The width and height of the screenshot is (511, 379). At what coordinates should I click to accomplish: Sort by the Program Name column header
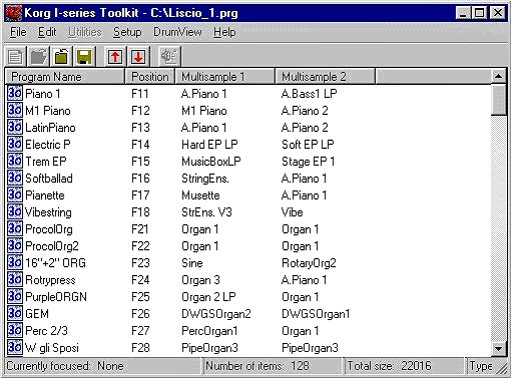(65, 77)
